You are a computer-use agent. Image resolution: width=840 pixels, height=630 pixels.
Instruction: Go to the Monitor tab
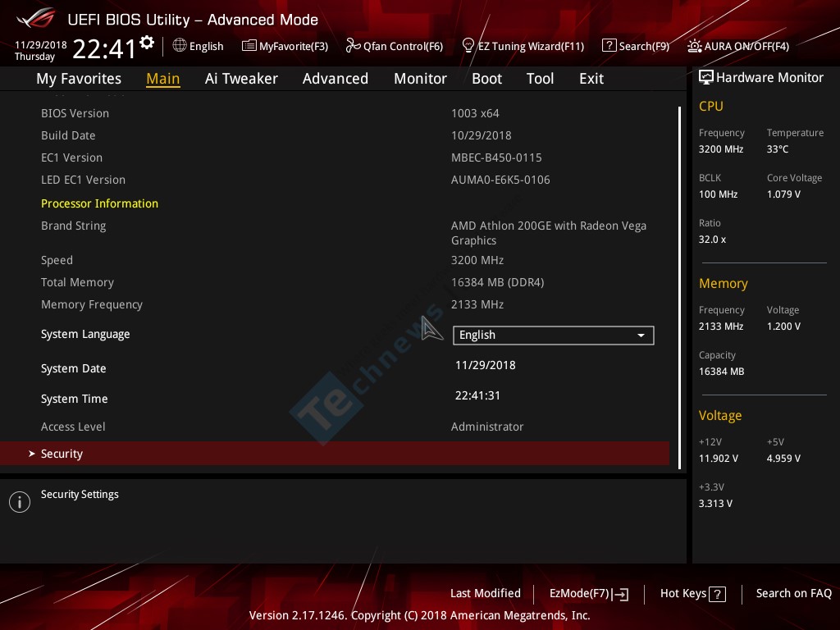[x=420, y=79]
